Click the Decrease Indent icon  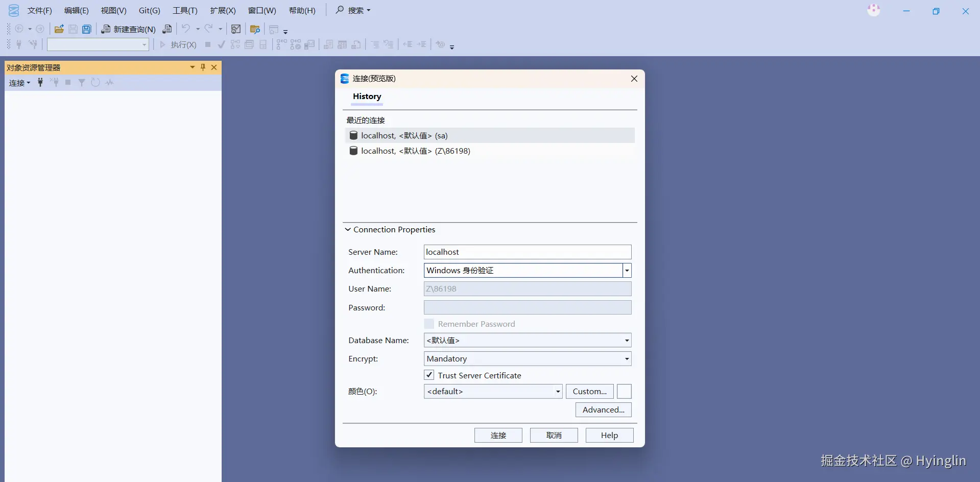(x=408, y=44)
